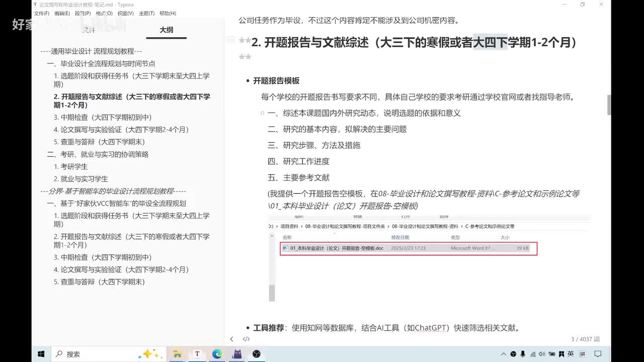The image size is (644, 362).
Task: Open the notification center icon
Action: coord(598,354)
